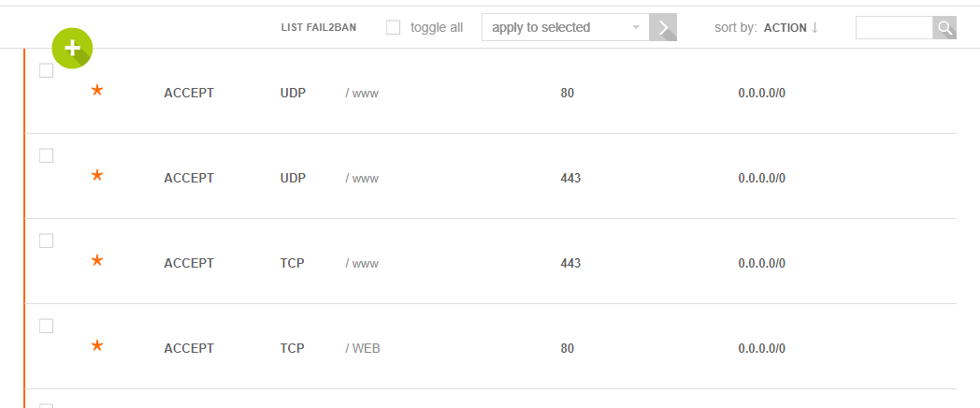Click the star on TCP WEB rule
This screenshot has width=980, height=408.
(x=96, y=346)
